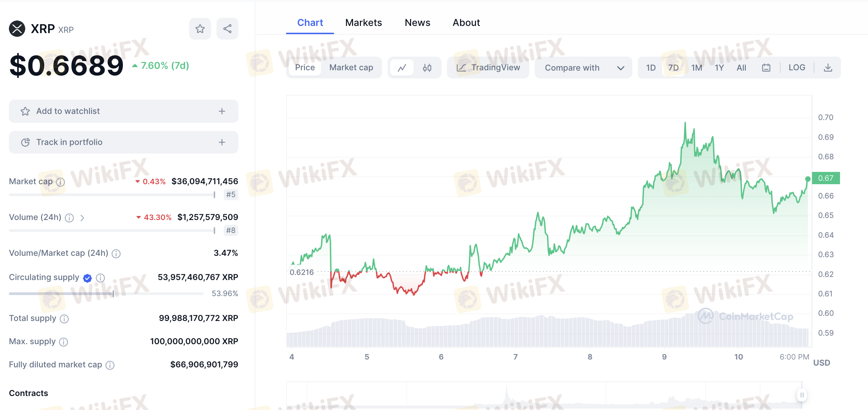Select Market cap chart mode
Viewport: 868px width, 410px height.
(351, 68)
